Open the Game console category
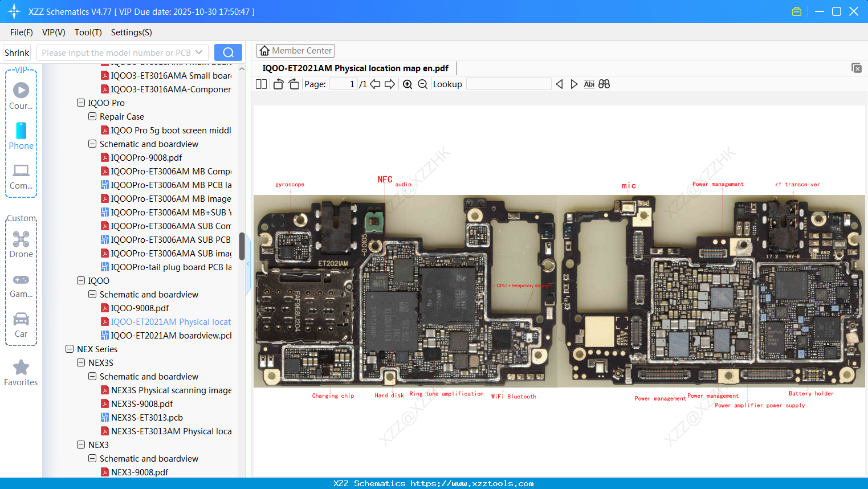The width and height of the screenshot is (868, 489). (x=21, y=284)
